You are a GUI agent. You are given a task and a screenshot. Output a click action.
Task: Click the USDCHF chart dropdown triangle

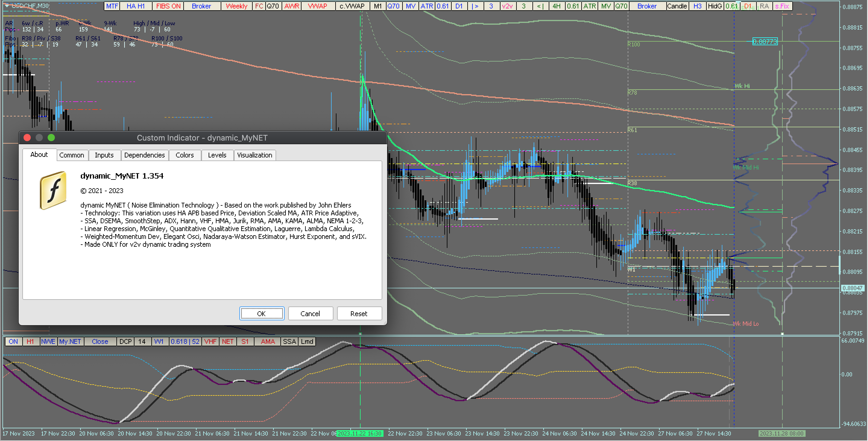(7, 6)
